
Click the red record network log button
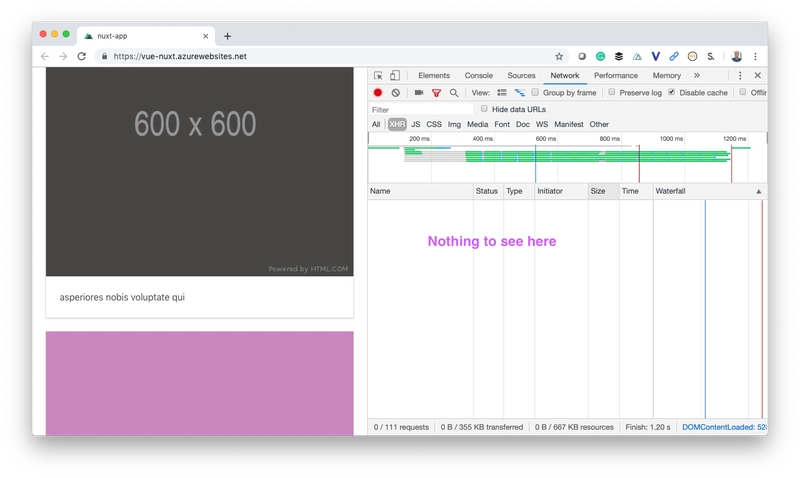tap(378, 92)
